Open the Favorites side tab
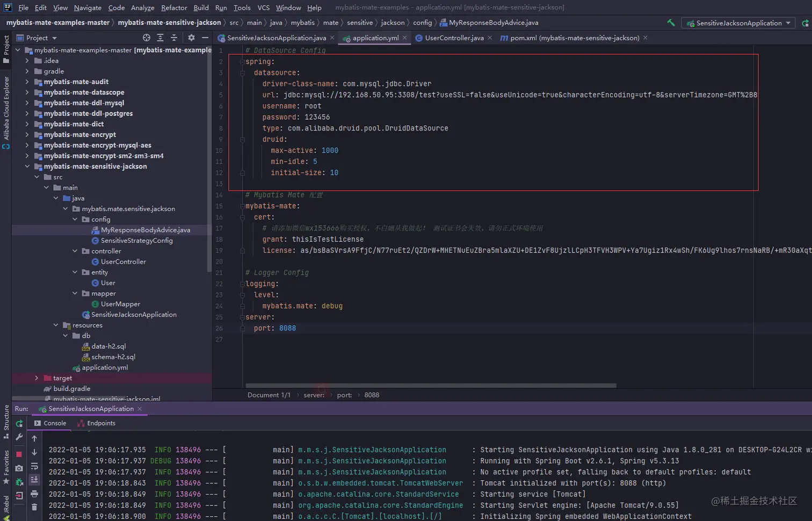 coord(6,467)
